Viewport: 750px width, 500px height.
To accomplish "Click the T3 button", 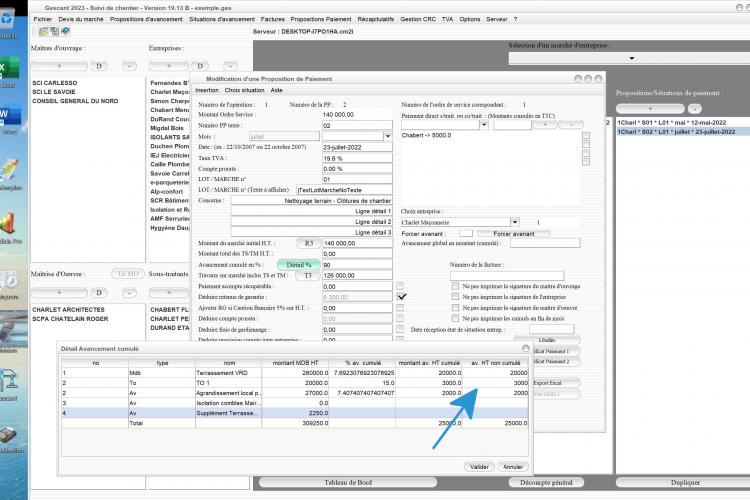I will [x=308, y=276].
